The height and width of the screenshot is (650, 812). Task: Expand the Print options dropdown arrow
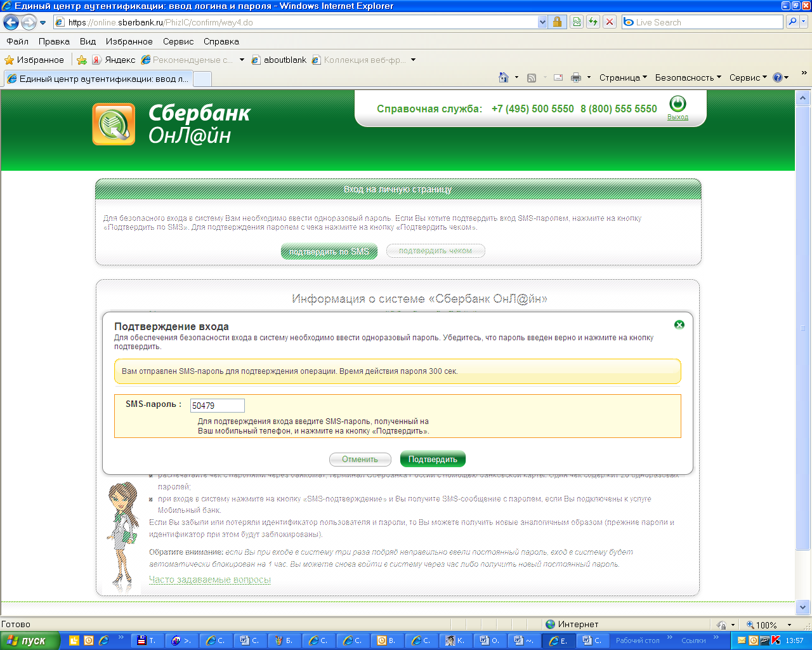click(589, 77)
